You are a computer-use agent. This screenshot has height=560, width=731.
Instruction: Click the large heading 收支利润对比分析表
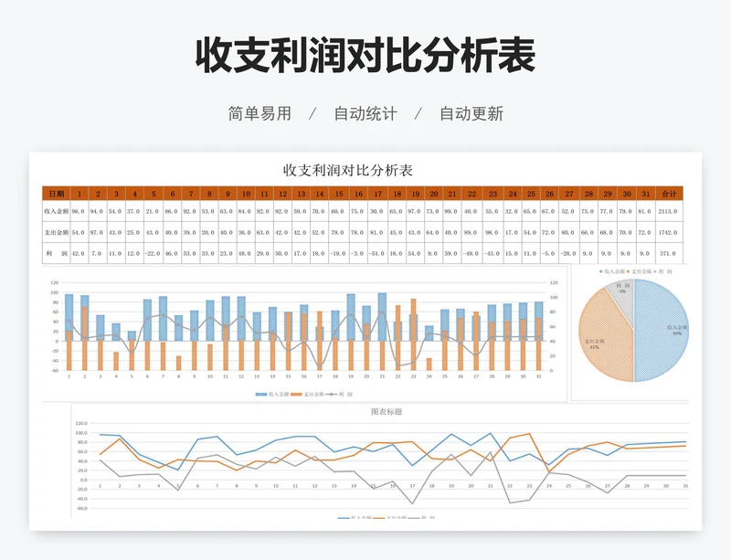(x=365, y=56)
